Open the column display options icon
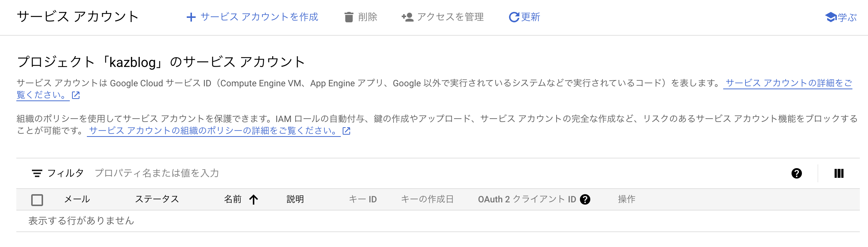The image size is (868, 247). pyautogui.click(x=839, y=173)
